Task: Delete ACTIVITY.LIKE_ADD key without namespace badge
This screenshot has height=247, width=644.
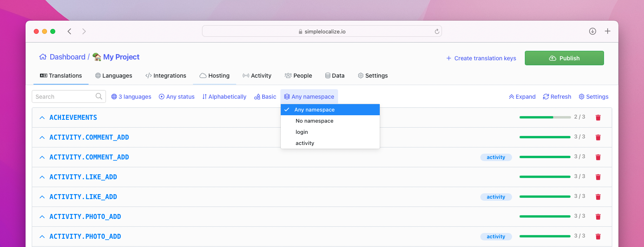Action: click(x=598, y=177)
